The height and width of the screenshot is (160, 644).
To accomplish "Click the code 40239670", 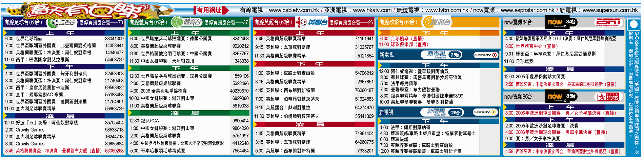I will (239, 91).
